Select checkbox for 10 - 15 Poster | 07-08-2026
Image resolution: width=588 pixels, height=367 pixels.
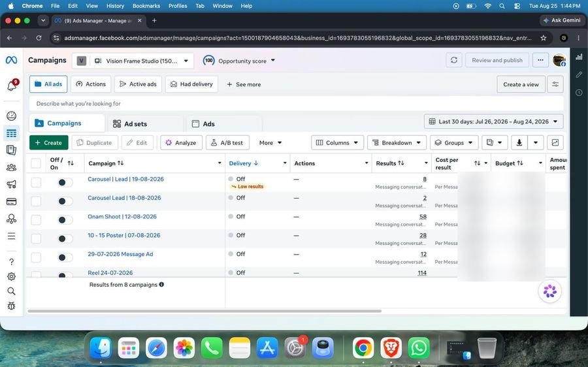[36, 238]
